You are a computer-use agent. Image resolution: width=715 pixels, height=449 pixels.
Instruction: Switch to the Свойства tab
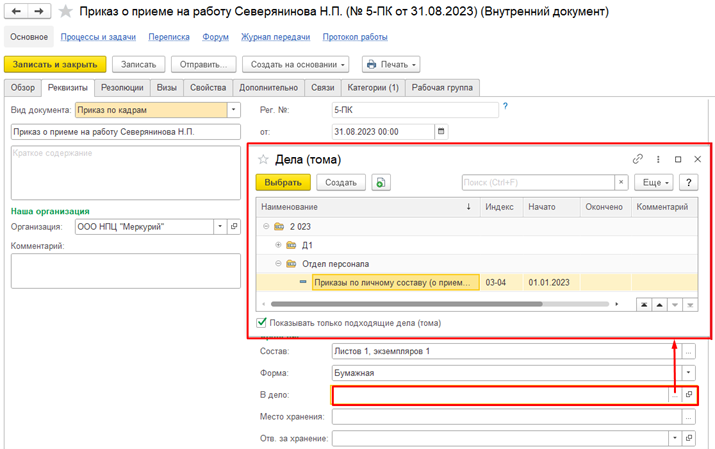tap(208, 88)
